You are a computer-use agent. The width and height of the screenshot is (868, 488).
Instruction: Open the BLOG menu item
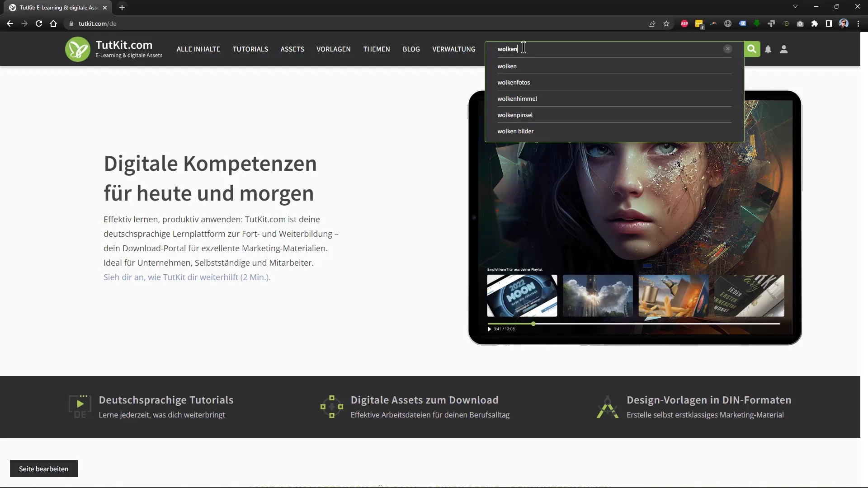(x=411, y=49)
